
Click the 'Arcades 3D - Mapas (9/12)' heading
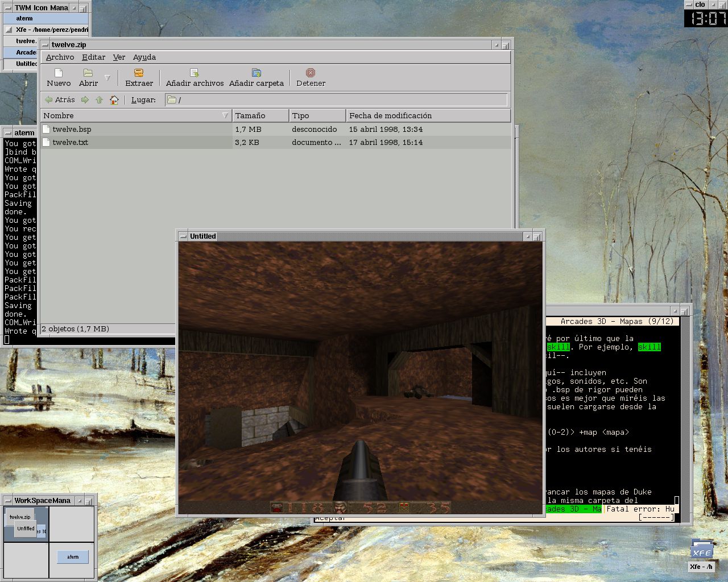tap(617, 321)
